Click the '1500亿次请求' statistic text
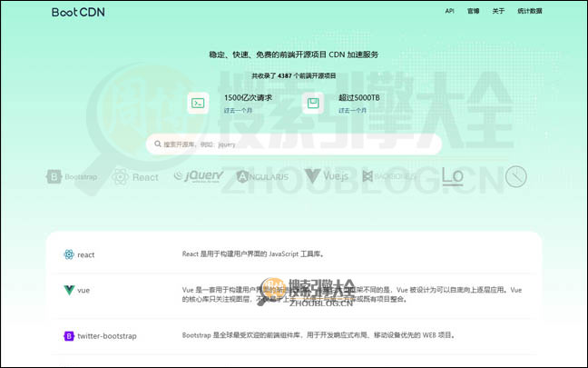Screen dimensions: 588x368 (248, 97)
